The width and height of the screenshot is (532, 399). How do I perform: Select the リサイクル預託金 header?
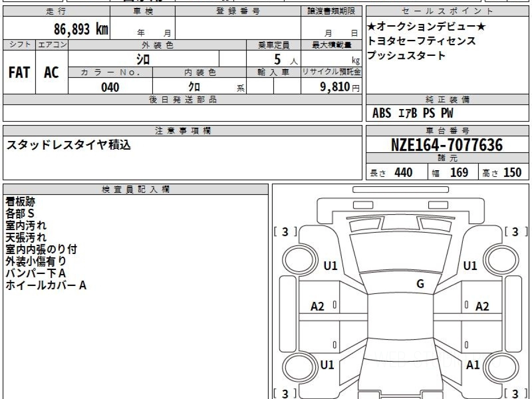(x=332, y=72)
